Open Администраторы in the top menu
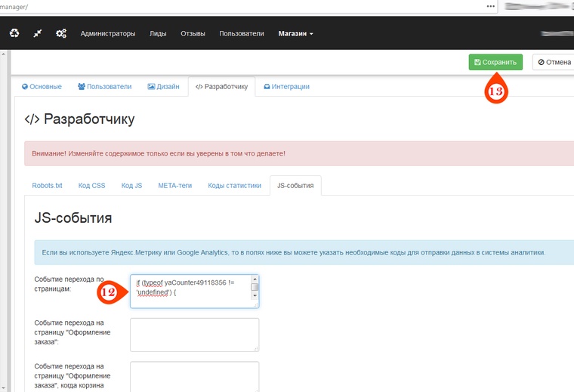The height and width of the screenshot is (392, 574). pos(108,33)
